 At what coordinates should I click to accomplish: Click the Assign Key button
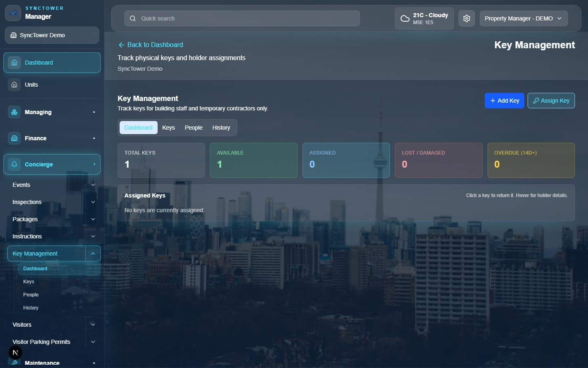(551, 101)
